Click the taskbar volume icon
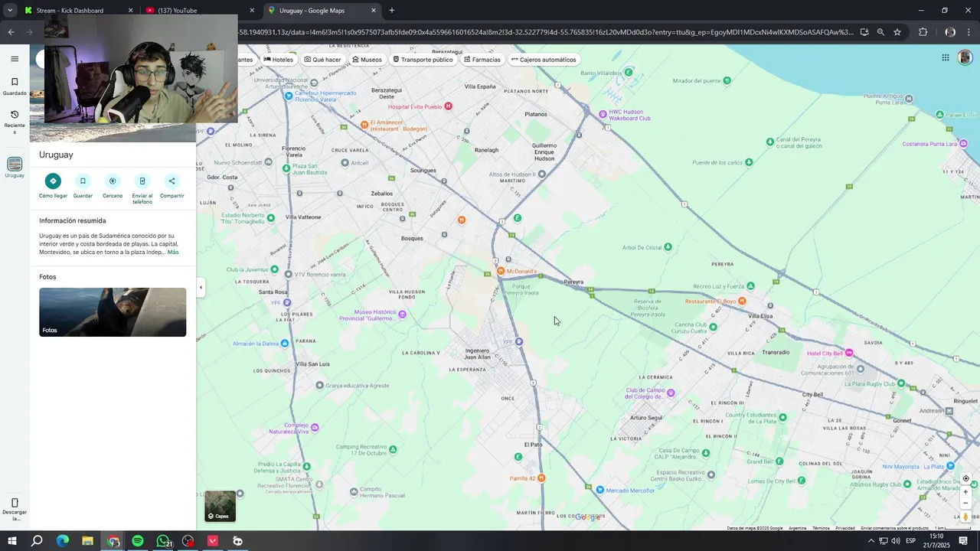The width and height of the screenshot is (980, 551). (x=895, y=541)
